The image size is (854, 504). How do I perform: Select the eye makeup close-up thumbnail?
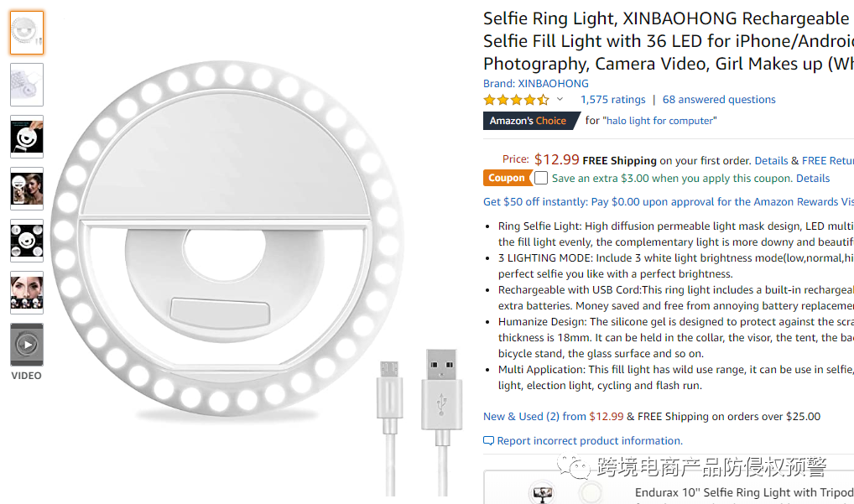click(27, 293)
